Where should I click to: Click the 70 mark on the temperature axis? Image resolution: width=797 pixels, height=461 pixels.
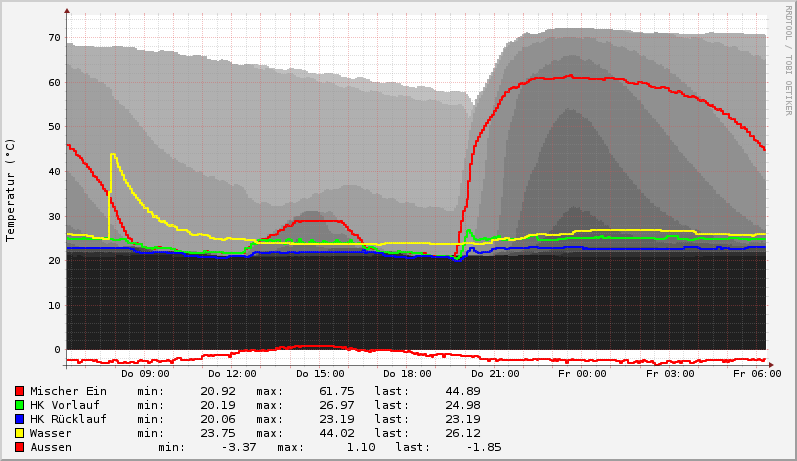pos(54,38)
